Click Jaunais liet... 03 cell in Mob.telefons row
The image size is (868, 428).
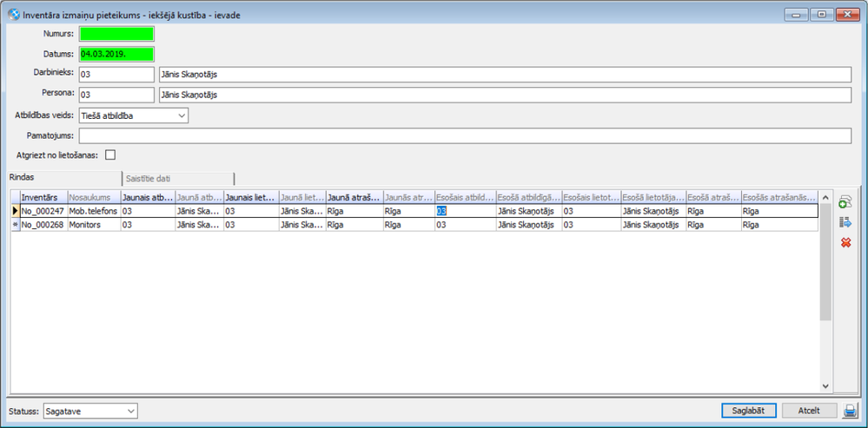(x=251, y=211)
